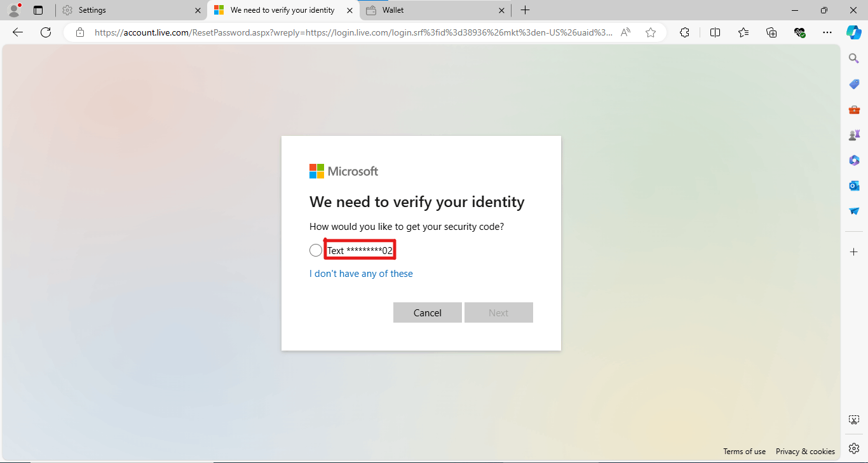Open sidebar Tools briefcase icon
This screenshot has width=868, height=463.
[854, 110]
